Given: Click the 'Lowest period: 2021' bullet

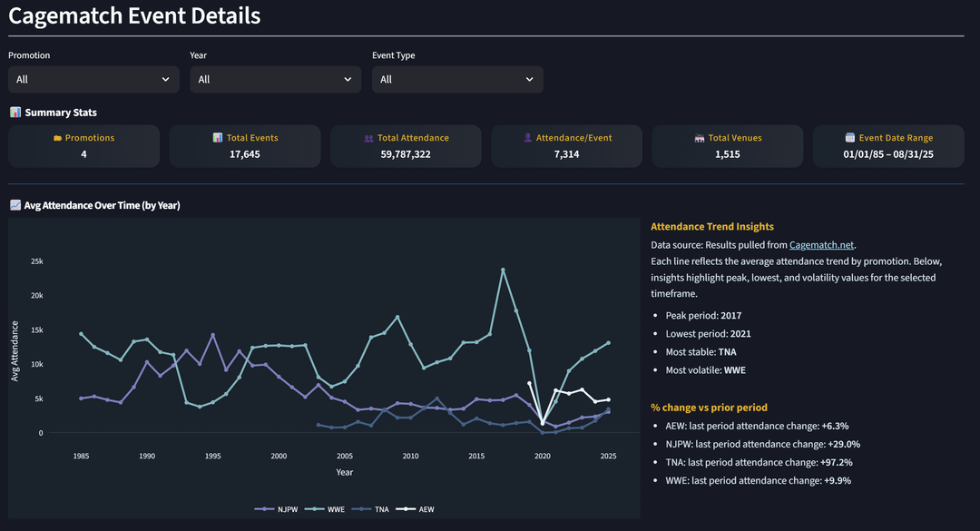Looking at the screenshot, I should click(708, 333).
